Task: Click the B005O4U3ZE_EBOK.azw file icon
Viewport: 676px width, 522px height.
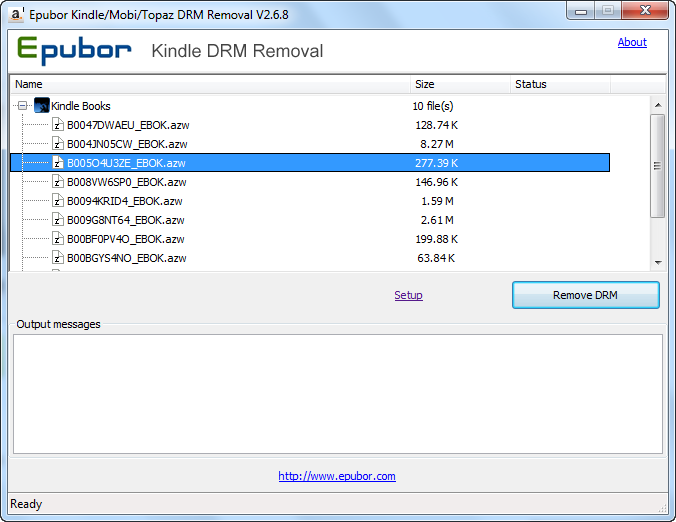Action: click(58, 163)
